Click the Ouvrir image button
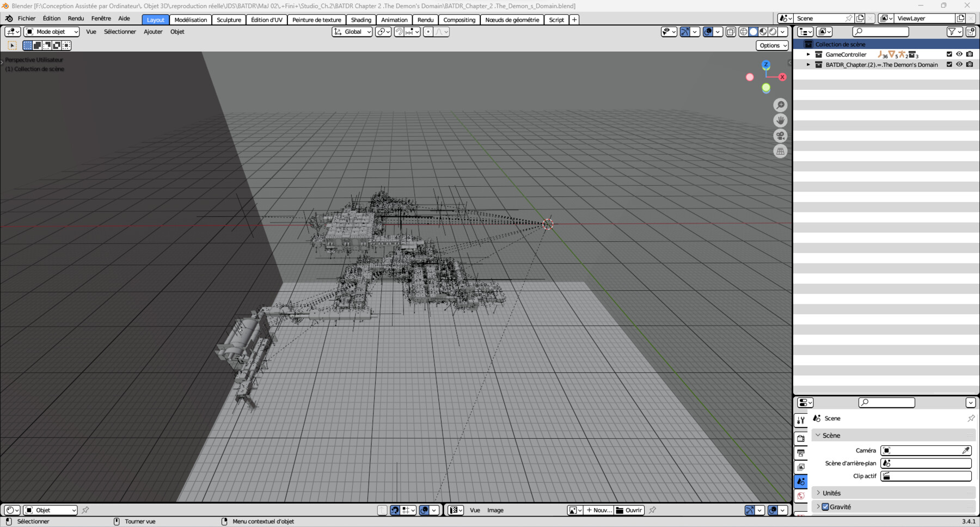Viewport: 980px width, 527px height. (629, 510)
